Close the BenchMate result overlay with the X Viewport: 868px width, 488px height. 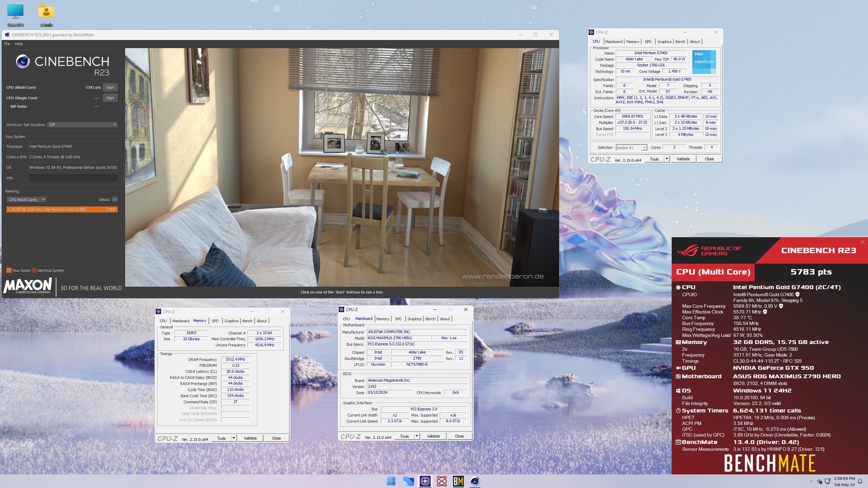coord(863,242)
